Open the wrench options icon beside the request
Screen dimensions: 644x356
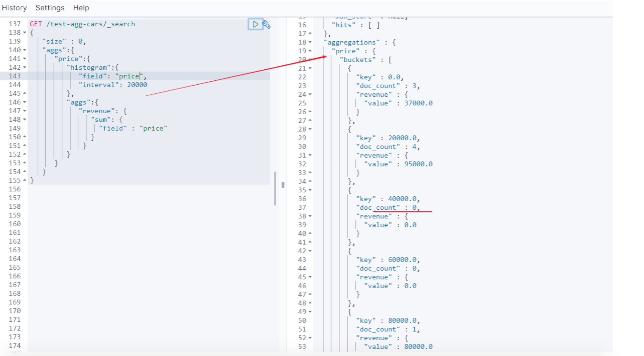(x=266, y=24)
